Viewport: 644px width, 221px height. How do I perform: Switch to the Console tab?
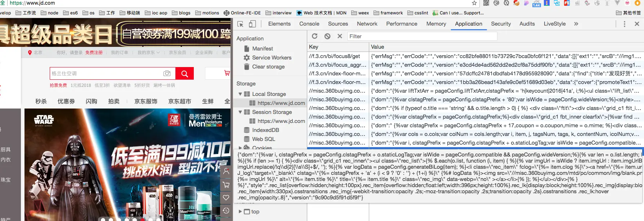pyautogui.click(x=309, y=24)
